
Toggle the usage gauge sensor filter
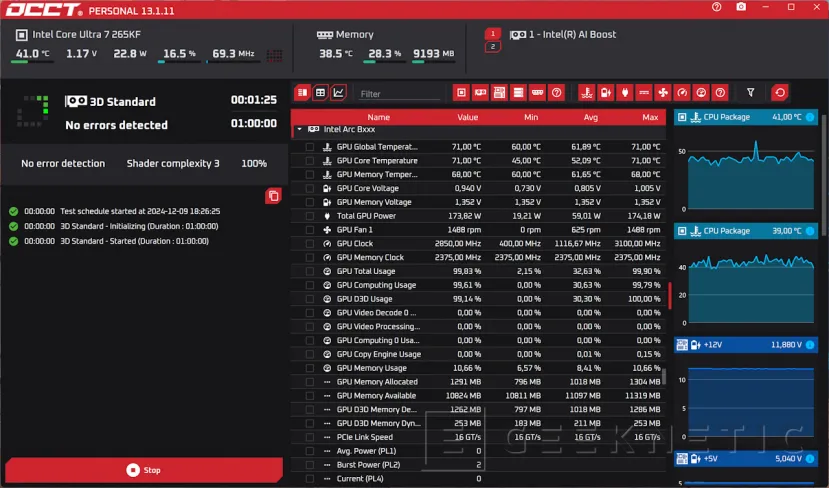coord(701,93)
